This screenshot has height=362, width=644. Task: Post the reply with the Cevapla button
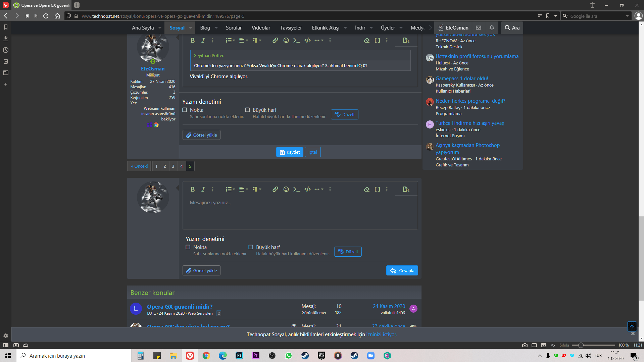click(402, 270)
